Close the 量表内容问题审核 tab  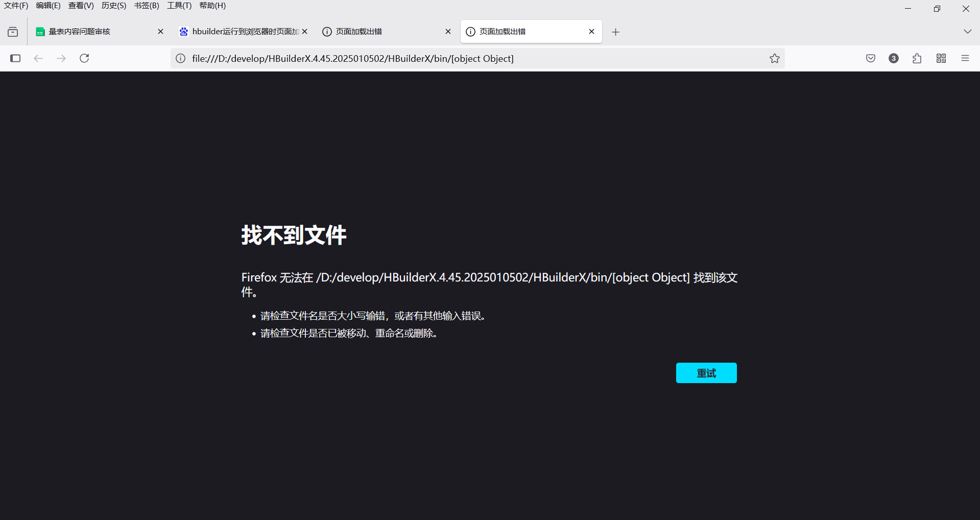tap(160, 32)
